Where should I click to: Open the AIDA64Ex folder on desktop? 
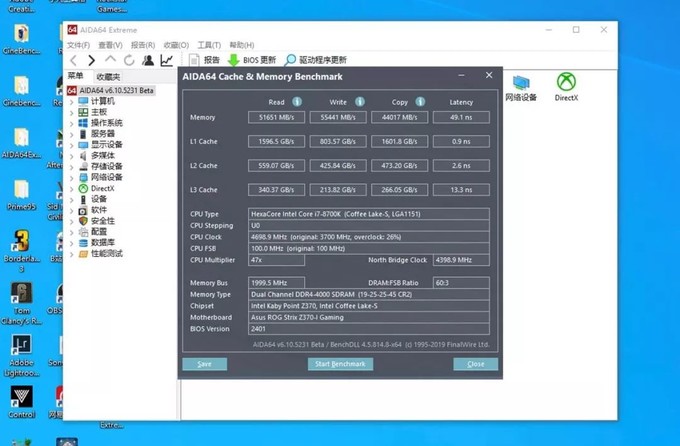point(21,143)
